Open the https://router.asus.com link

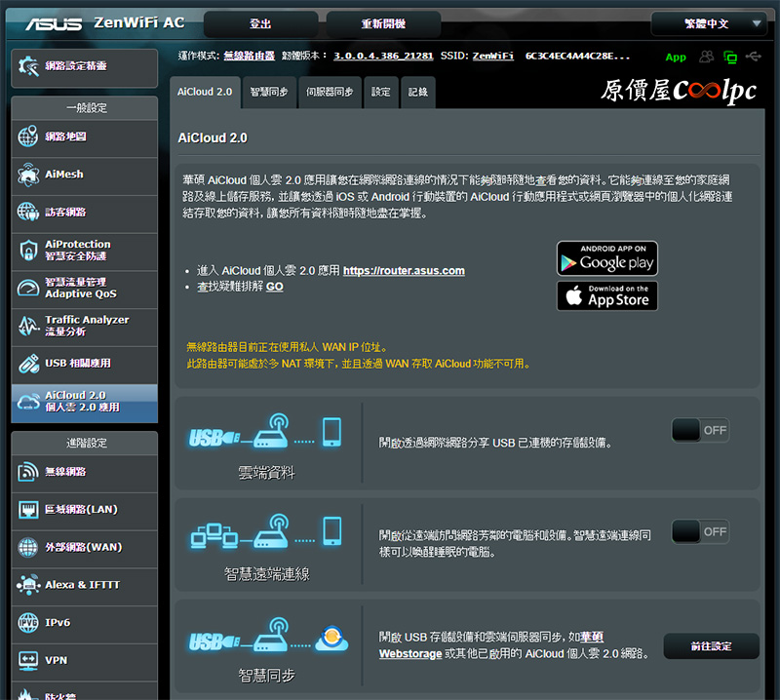(404, 271)
